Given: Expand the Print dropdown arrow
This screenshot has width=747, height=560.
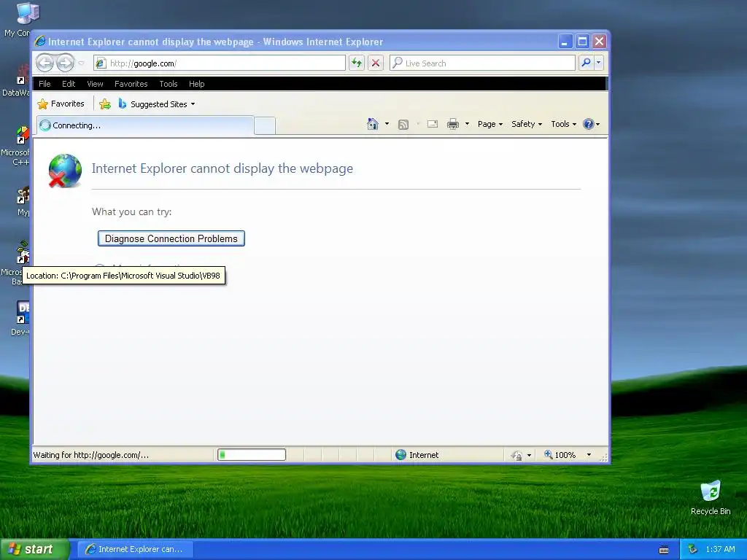Looking at the screenshot, I should pos(467,124).
